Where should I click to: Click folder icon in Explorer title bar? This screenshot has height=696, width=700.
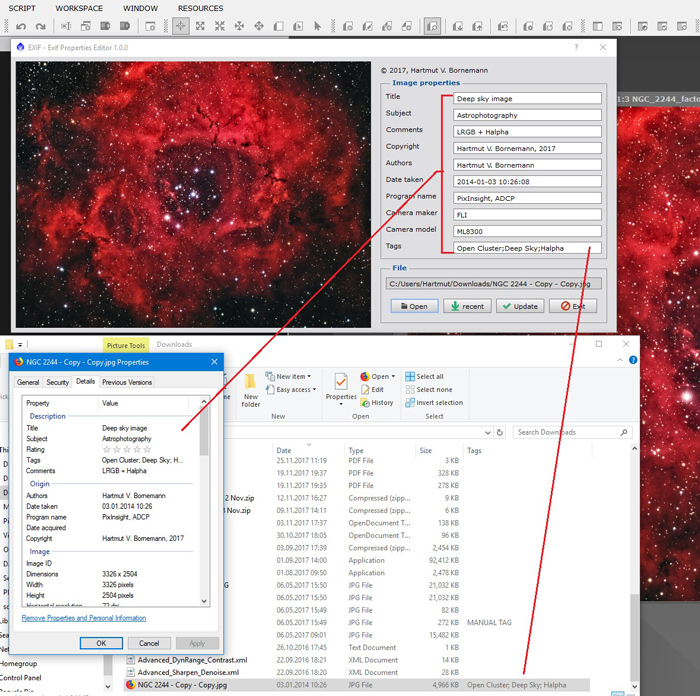click(x=9, y=344)
